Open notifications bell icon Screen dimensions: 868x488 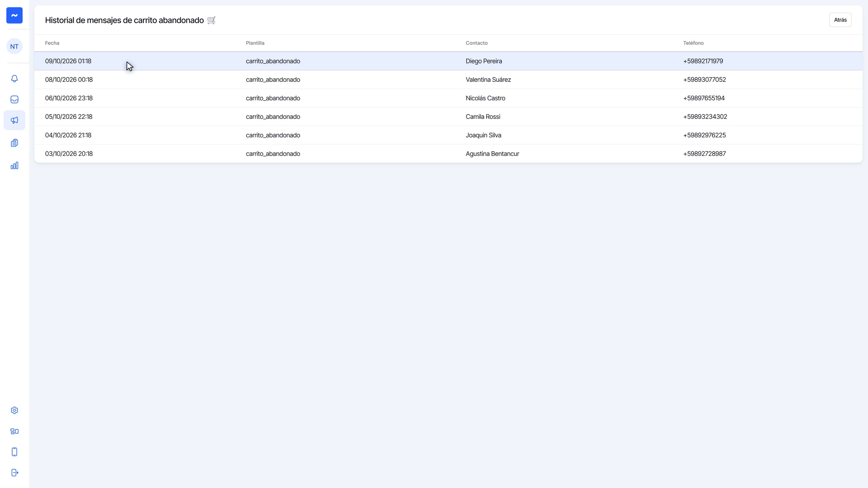coord(14,79)
